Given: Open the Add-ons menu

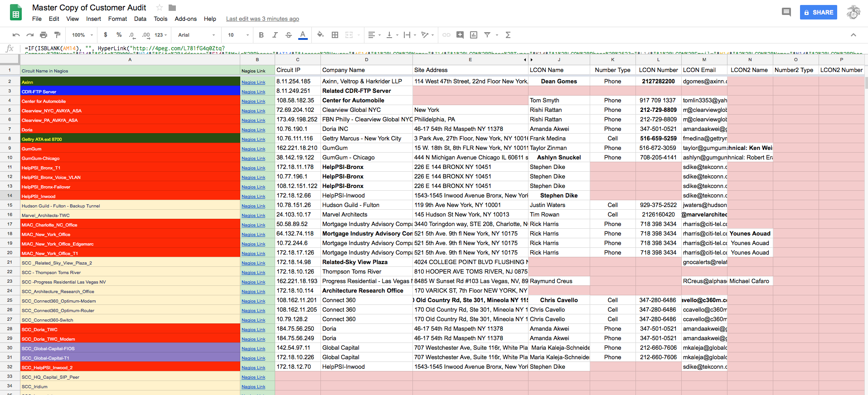Looking at the screenshot, I should (x=186, y=19).
